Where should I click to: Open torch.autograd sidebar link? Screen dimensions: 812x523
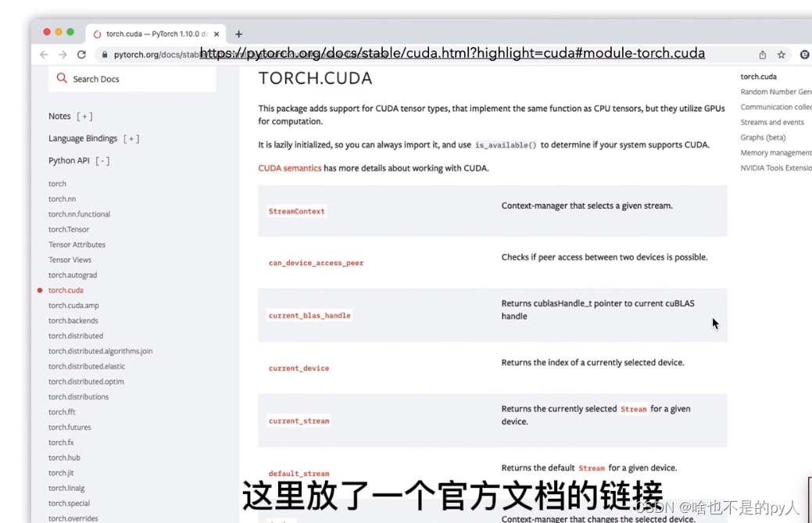coord(73,275)
